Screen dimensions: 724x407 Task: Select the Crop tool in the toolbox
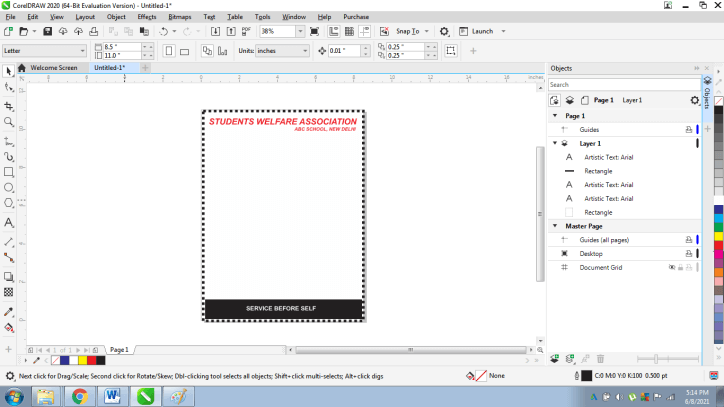pos(9,105)
